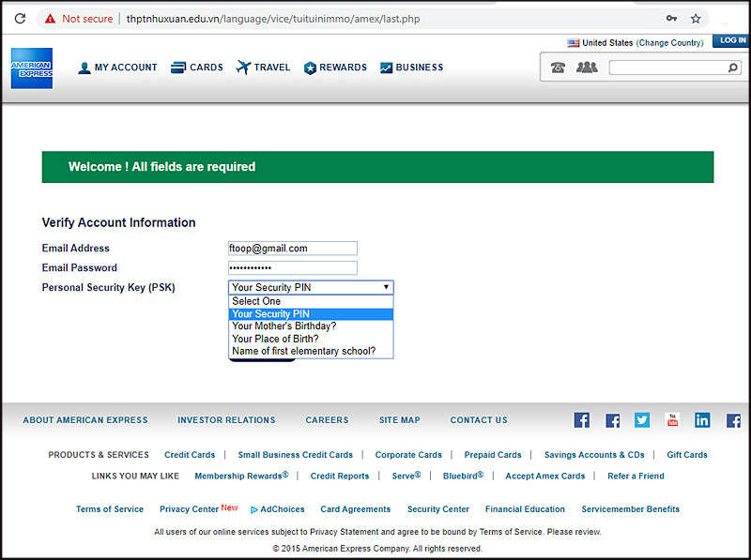Open Privacy Center link
This screenshot has width=751, height=560.
(x=190, y=509)
